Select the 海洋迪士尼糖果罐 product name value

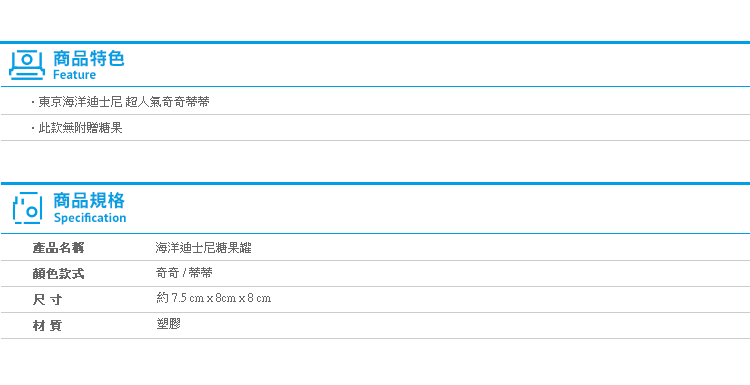203,248
